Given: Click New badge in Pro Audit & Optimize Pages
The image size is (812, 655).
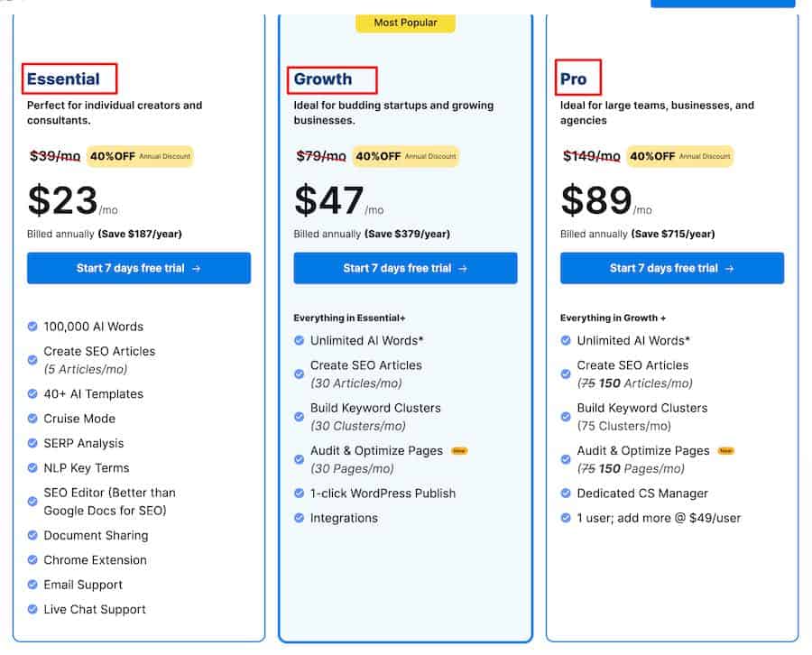Looking at the screenshot, I should pyautogui.click(x=726, y=451).
